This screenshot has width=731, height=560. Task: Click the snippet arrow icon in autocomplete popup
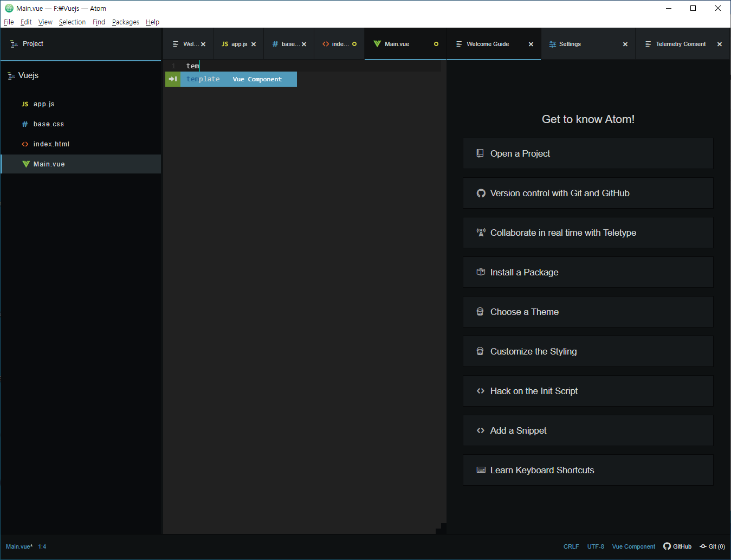pos(173,79)
